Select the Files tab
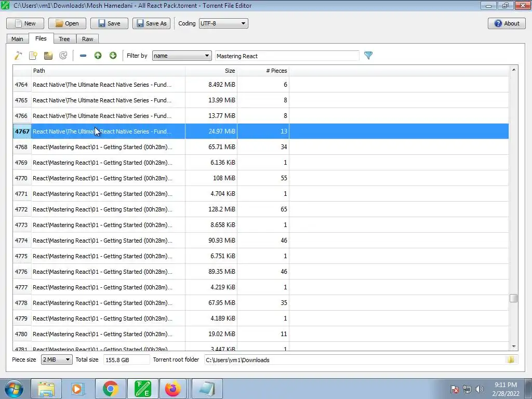 point(41,38)
